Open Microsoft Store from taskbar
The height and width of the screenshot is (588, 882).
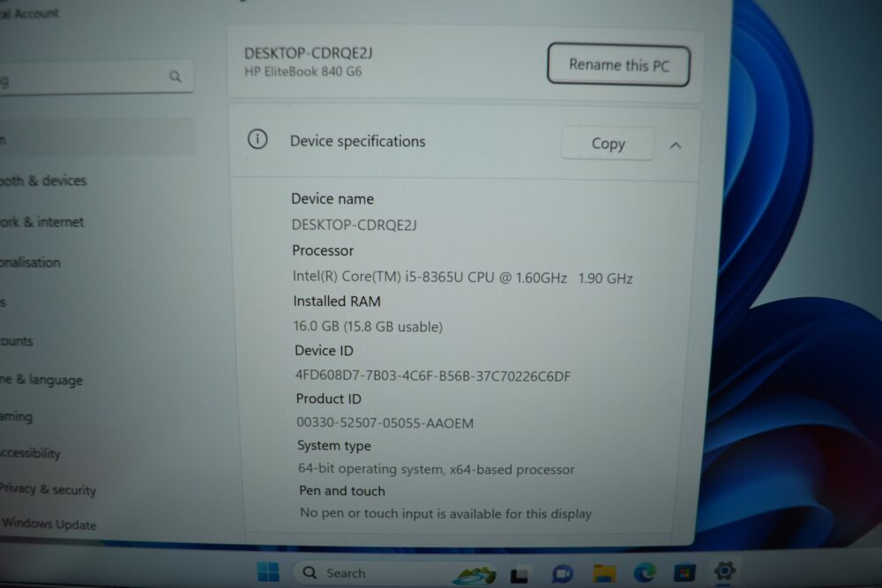click(684, 573)
